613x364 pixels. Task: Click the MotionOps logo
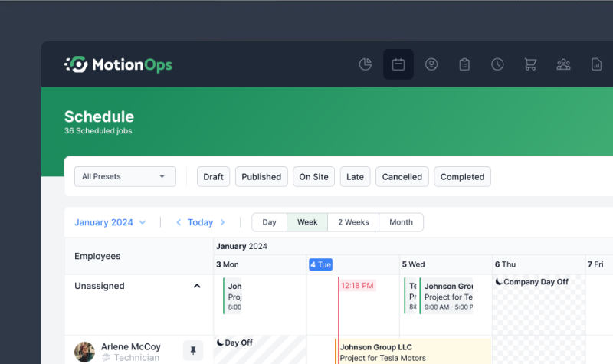click(x=118, y=64)
